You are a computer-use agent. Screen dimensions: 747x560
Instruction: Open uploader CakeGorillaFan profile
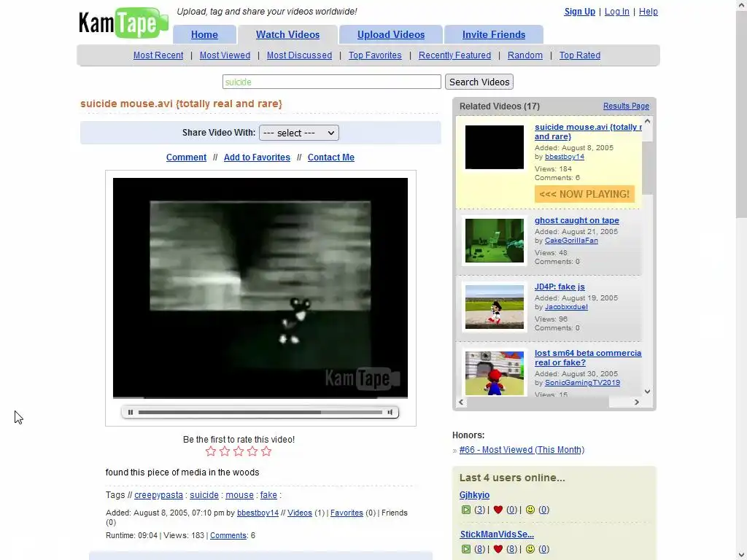click(571, 241)
